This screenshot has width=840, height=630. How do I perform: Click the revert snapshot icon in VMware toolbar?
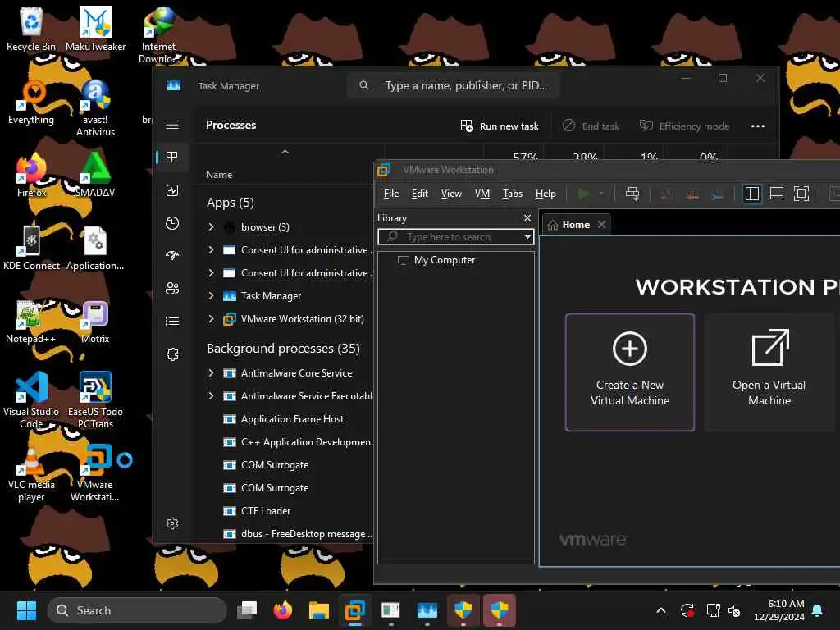692,194
